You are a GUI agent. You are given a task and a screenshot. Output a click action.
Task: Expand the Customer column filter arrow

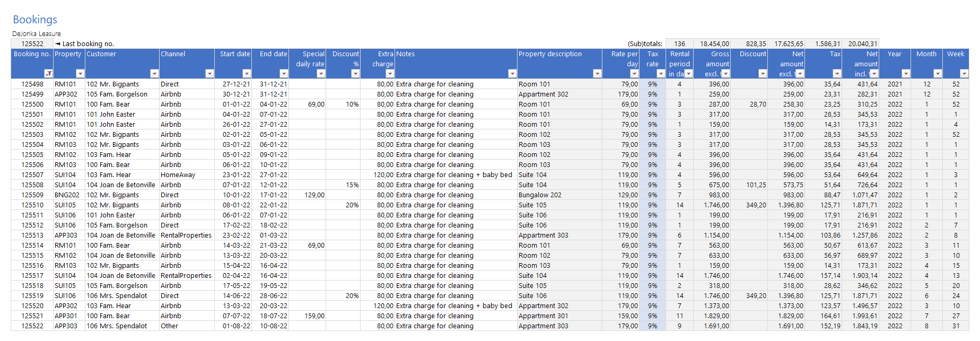pos(154,74)
